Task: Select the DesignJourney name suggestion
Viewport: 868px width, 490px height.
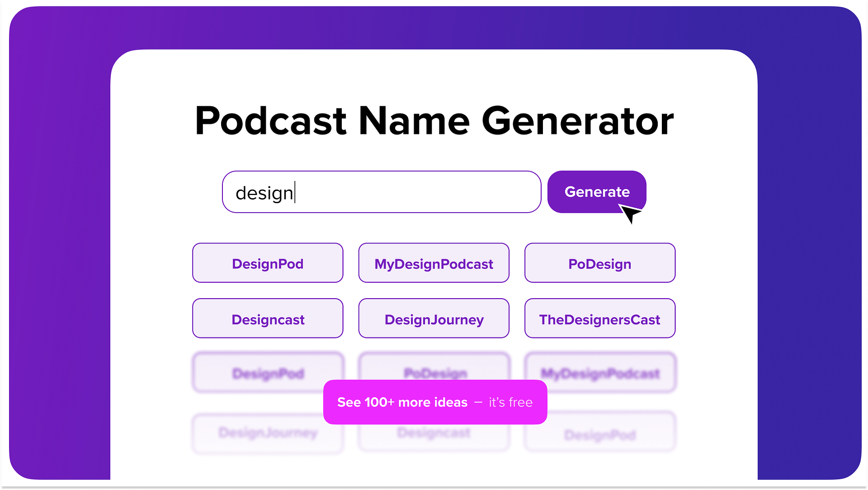Action: [x=434, y=319]
